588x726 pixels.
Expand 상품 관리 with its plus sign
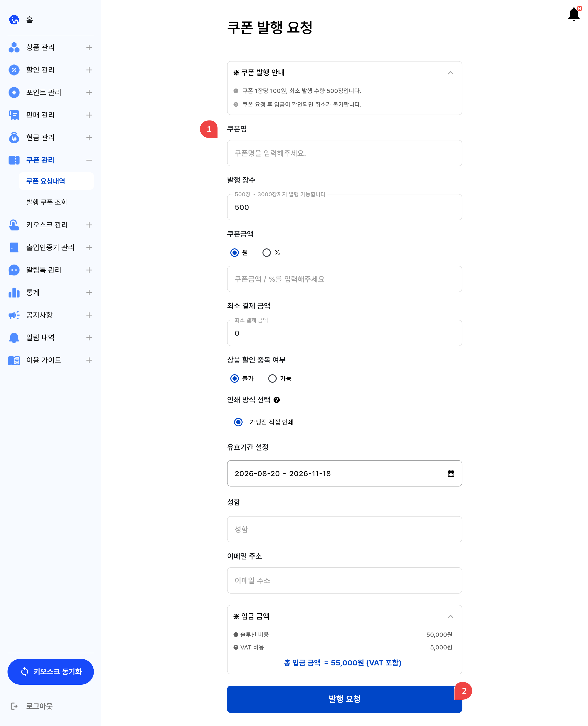click(x=89, y=47)
